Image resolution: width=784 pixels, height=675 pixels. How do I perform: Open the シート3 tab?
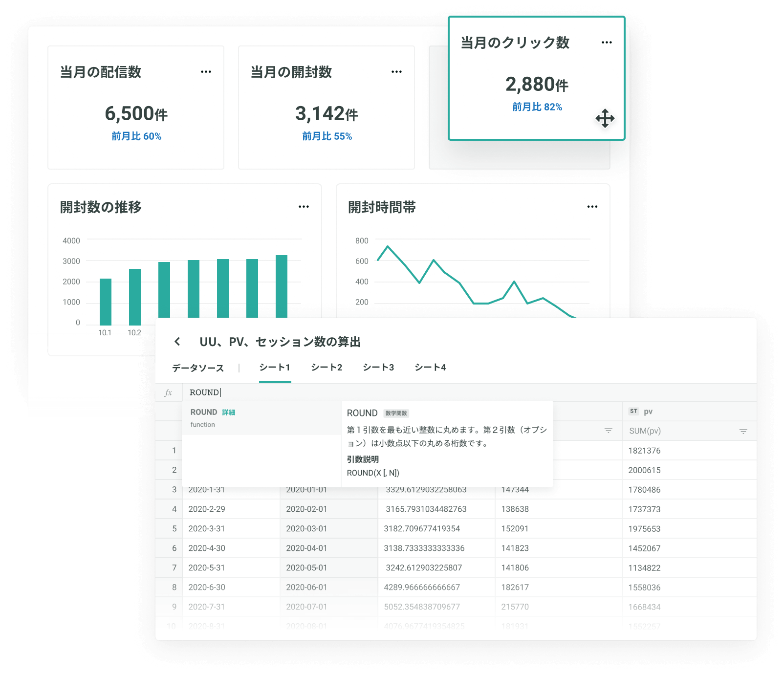pyautogui.click(x=378, y=368)
